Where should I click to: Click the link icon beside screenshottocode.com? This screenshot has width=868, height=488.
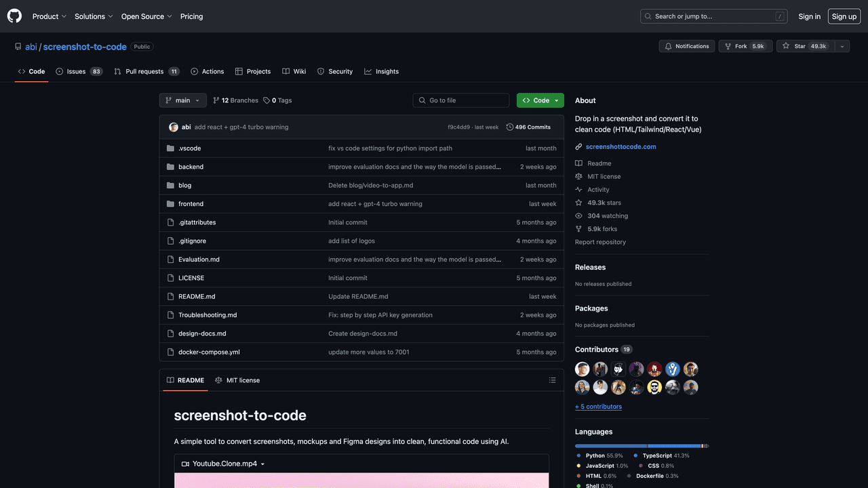coord(578,146)
